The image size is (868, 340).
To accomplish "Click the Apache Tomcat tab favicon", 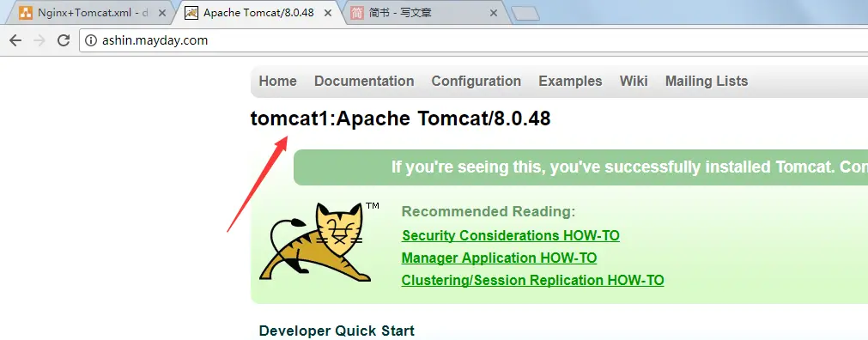I will click(x=191, y=13).
